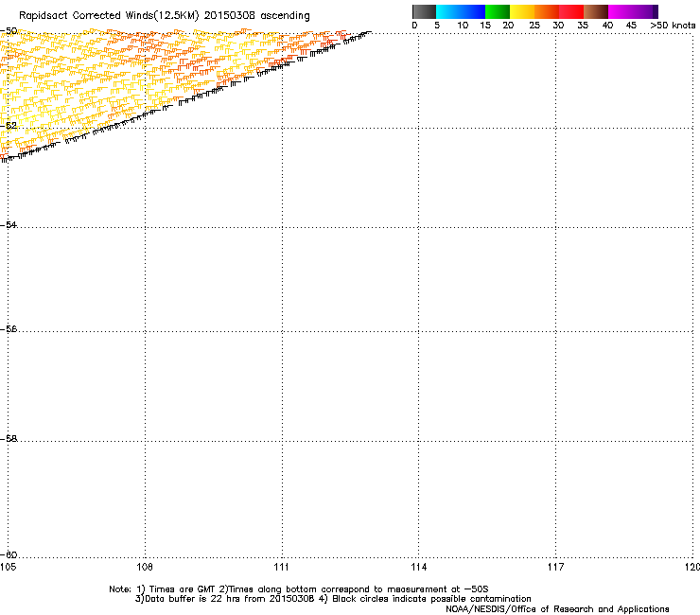Click the '20150308 ascending' date text
Viewport: 700px width, 615px height.
[x=256, y=16]
